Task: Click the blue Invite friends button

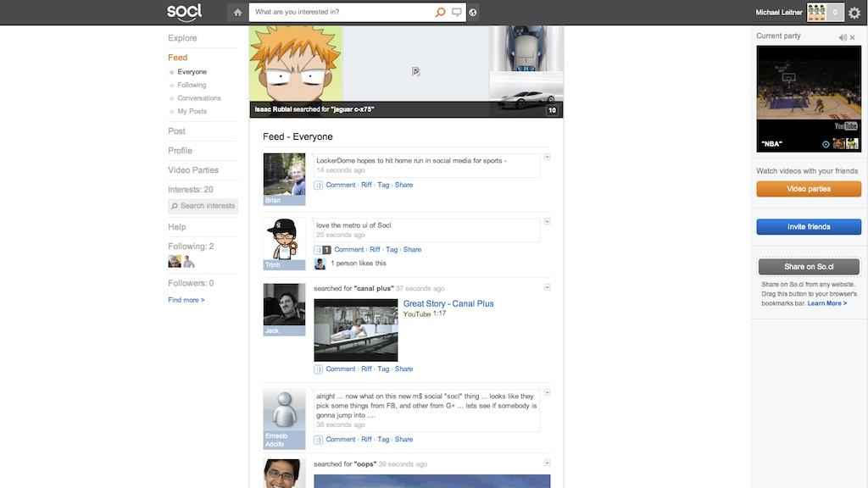Action: coord(809,227)
